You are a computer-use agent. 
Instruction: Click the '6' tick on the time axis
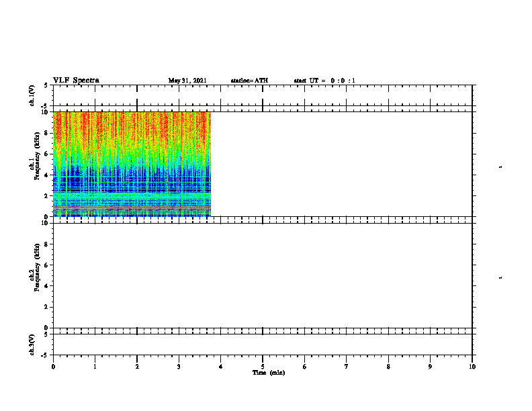point(305,367)
